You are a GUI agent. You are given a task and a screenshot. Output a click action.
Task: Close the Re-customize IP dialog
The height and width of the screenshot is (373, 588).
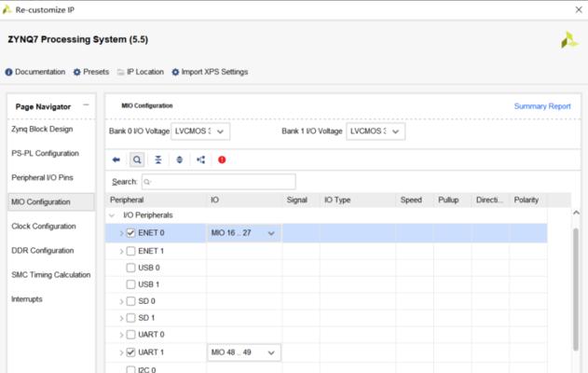click(579, 10)
